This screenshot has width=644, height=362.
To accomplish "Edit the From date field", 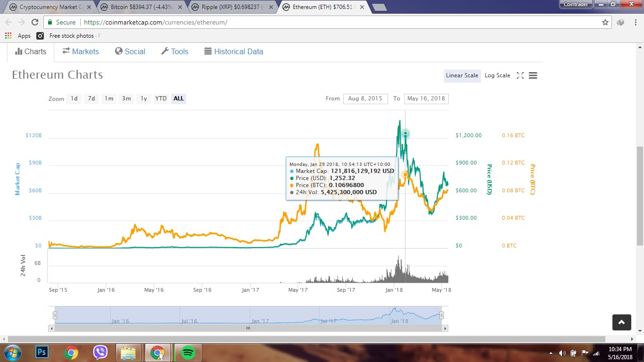I will pos(365,99).
